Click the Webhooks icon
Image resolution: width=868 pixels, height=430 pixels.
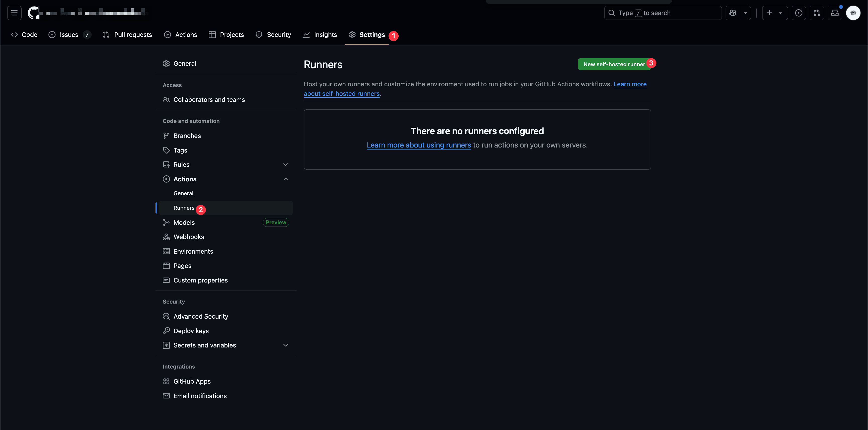[x=166, y=237]
